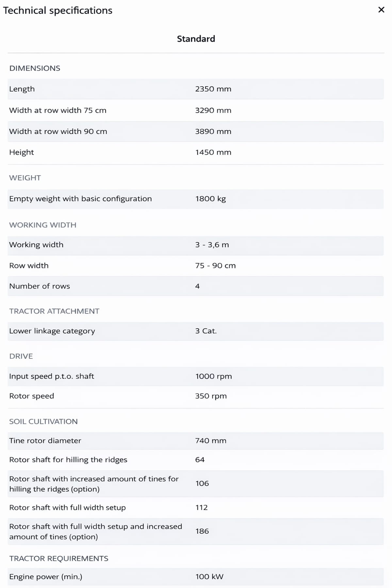Click the WORKING WIDTH section heading
The height and width of the screenshot is (588, 392).
coord(43,225)
